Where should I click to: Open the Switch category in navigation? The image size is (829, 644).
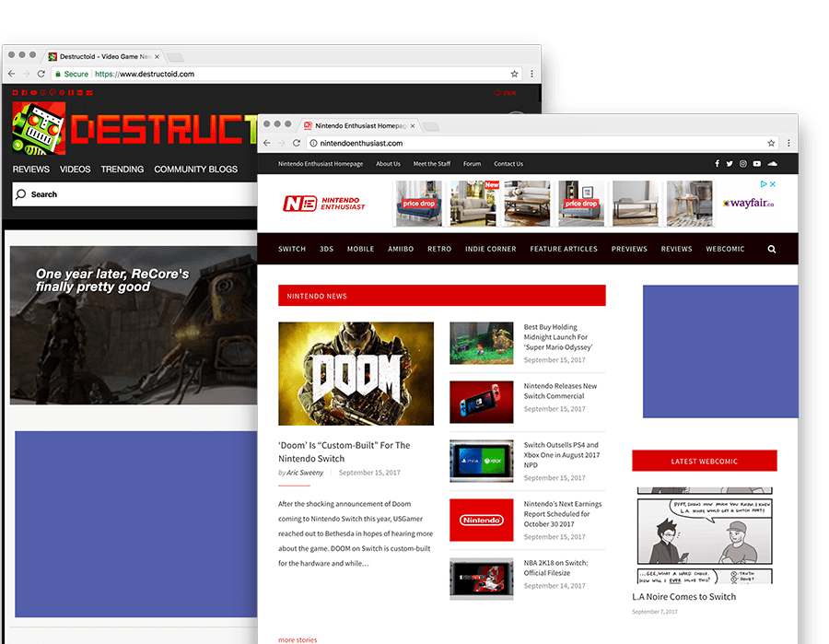[x=292, y=249]
